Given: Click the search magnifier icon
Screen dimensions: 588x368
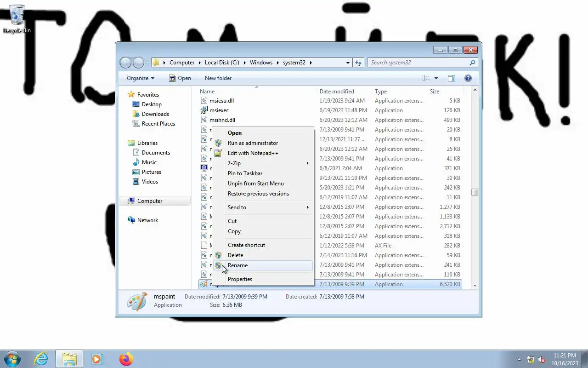Looking at the screenshot, I should 472,63.
